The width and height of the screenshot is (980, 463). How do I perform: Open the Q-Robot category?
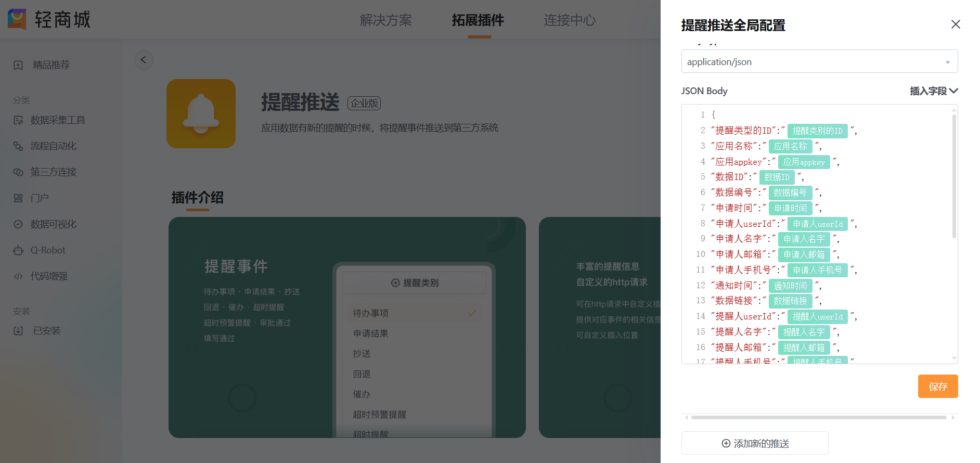pos(48,250)
